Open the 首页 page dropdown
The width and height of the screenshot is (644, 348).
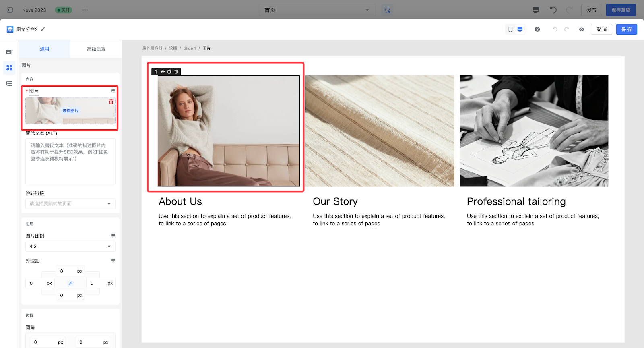point(317,10)
